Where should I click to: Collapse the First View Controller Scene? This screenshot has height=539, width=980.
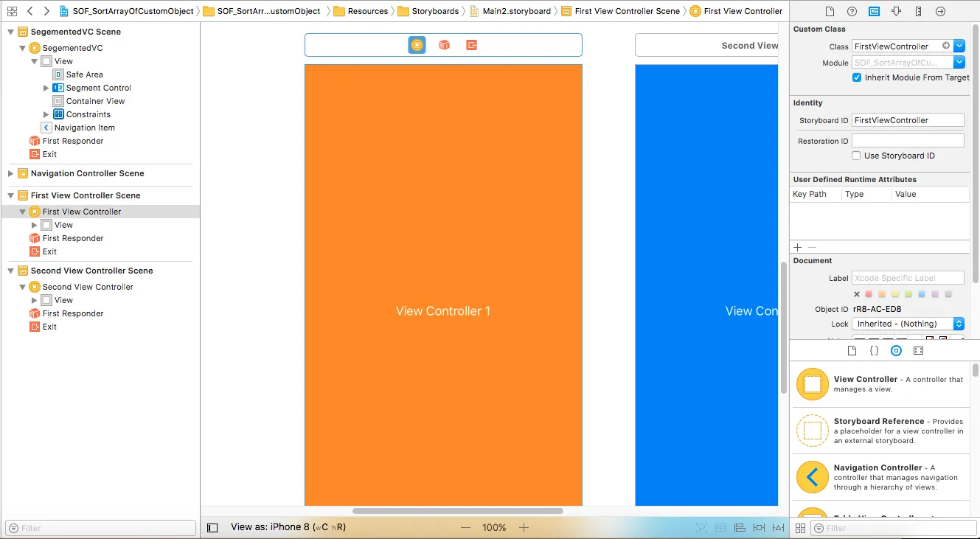point(10,195)
